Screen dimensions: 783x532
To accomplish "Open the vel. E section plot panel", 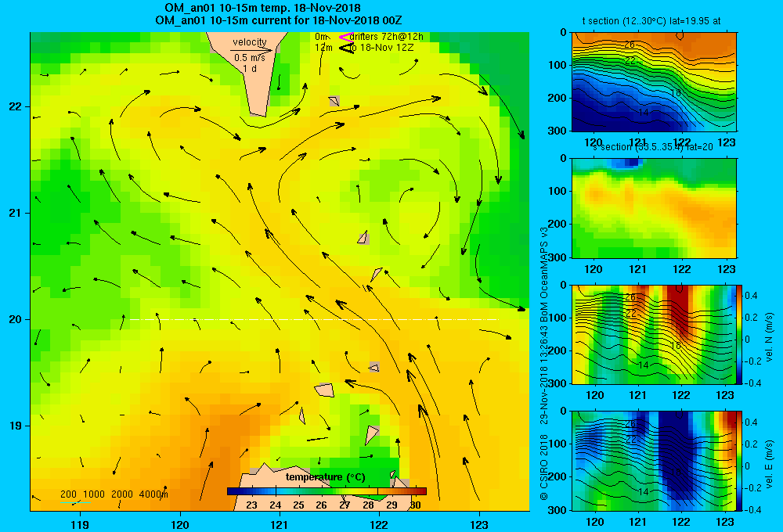I will point(654,460).
